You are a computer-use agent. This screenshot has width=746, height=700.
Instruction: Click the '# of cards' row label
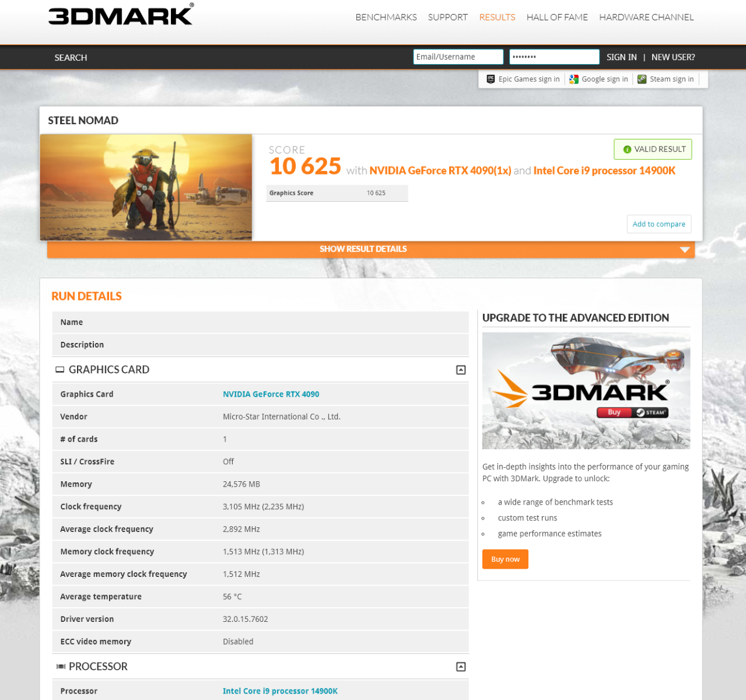79,439
